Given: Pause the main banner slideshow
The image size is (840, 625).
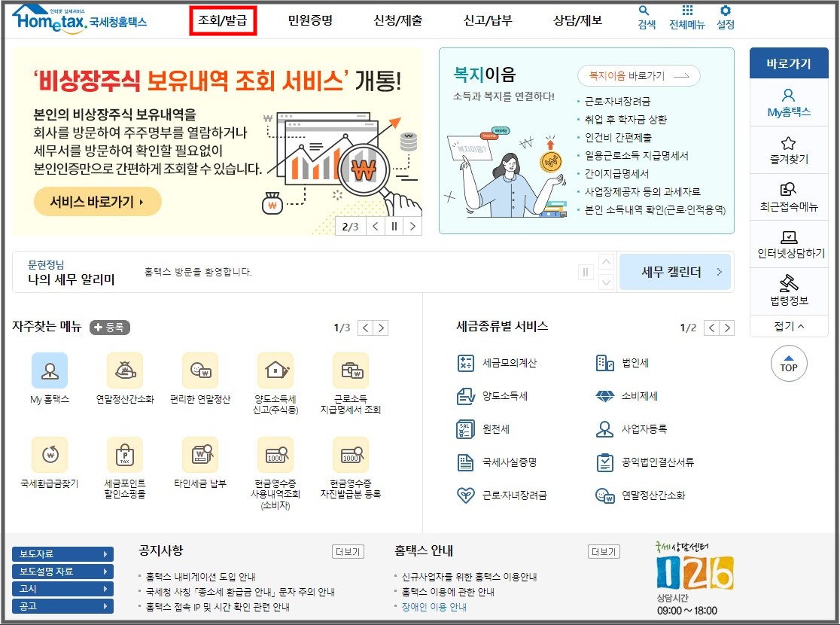Looking at the screenshot, I should point(394,226).
